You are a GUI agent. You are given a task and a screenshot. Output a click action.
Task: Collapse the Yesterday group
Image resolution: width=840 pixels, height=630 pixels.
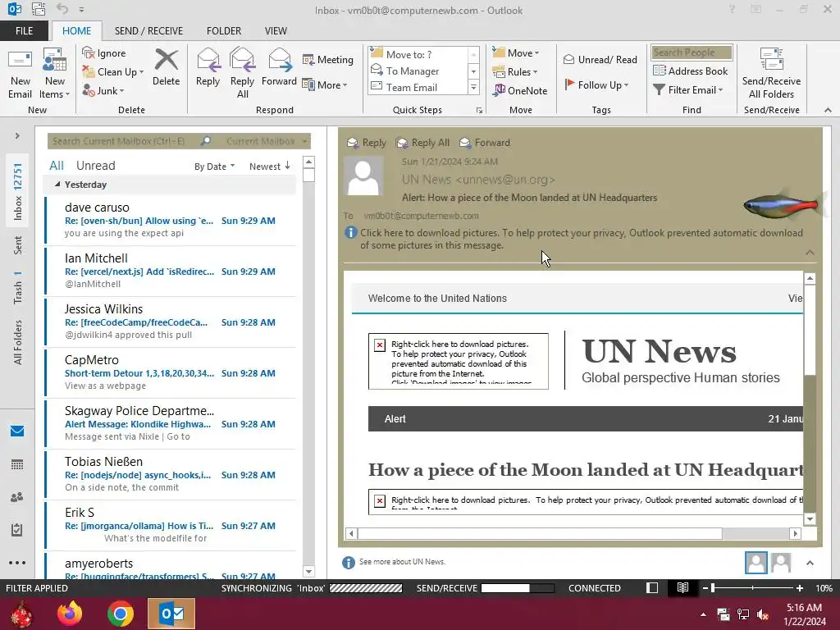coord(57,185)
